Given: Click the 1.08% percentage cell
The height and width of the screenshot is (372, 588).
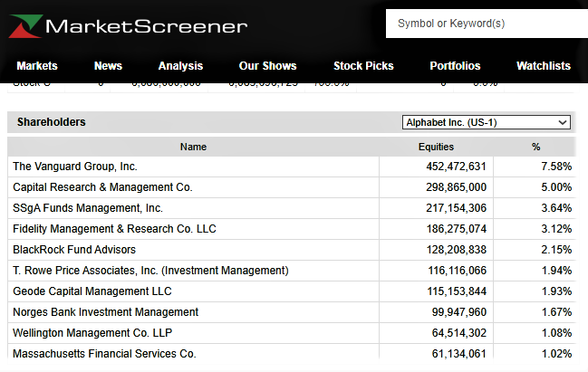Looking at the screenshot, I should (x=556, y=333).
